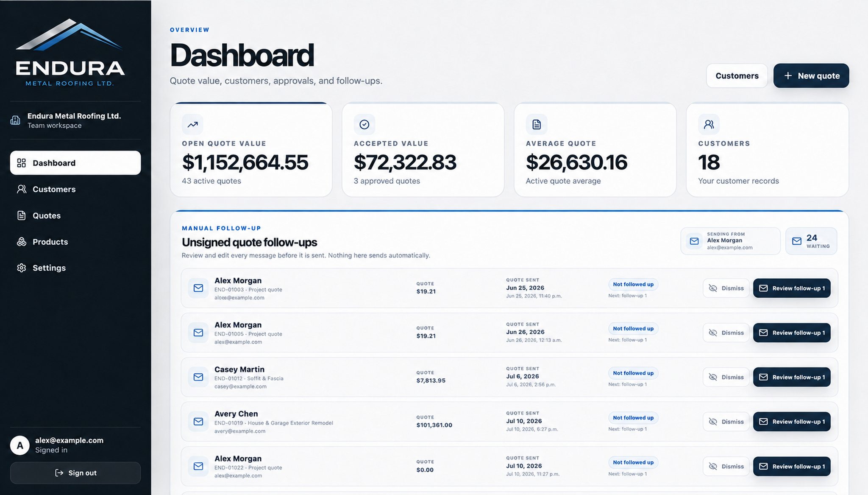
Task: Click the Jun 25, 2026 quote sent date
Action: click(525, 288)
